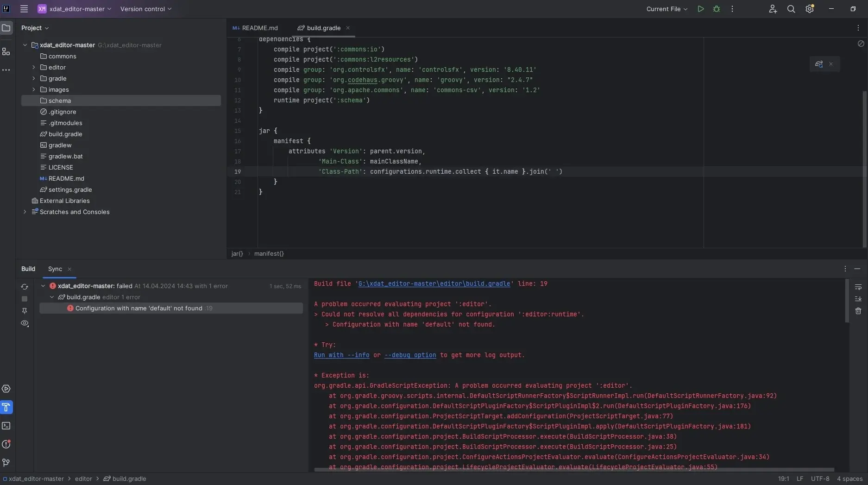The height and width of the screenshot is (485, 868).
Task: Click horizontal scrollbar in build output
Action: point(574,470)
